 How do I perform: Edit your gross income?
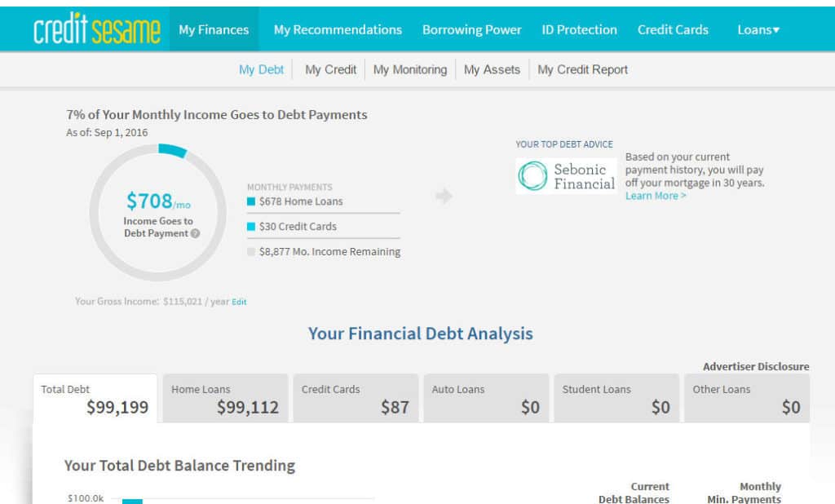pyautogui.click(x=239, y=302)
